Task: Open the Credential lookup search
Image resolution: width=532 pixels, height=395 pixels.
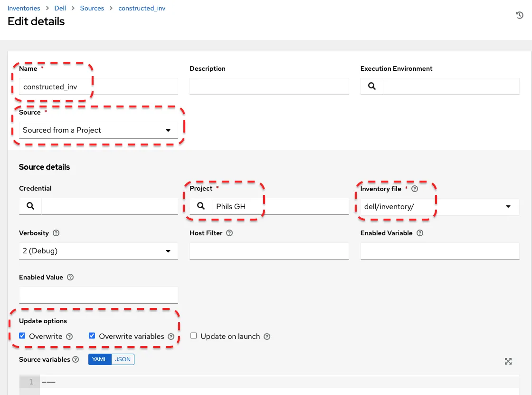Action: tap(30, 206)
